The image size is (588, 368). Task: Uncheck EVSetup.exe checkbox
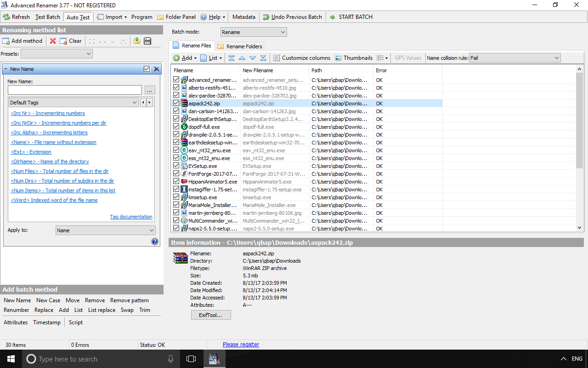coord(176,166)
